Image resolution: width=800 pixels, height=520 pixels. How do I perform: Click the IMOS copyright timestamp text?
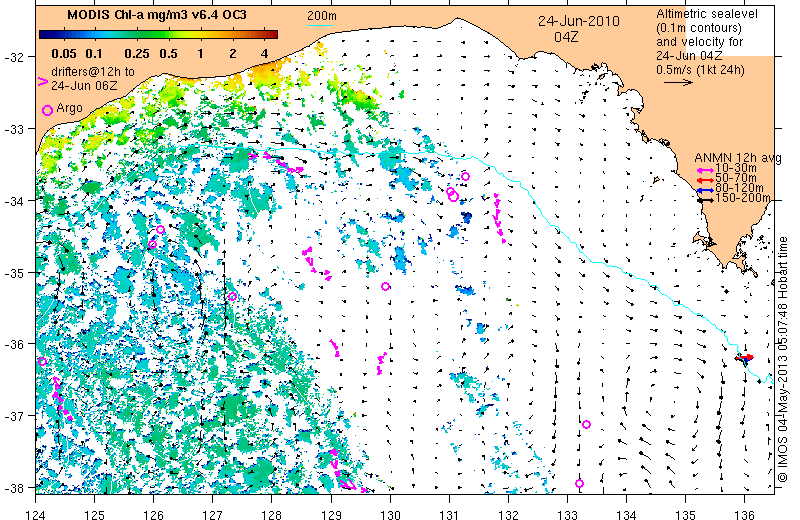tap(783, 359)
